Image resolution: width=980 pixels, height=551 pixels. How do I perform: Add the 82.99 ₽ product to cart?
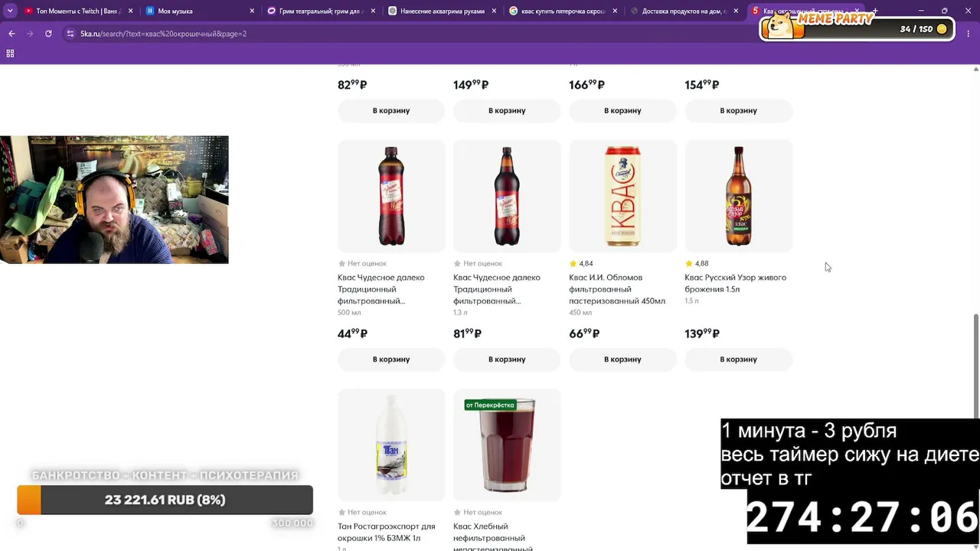[391, 110]
